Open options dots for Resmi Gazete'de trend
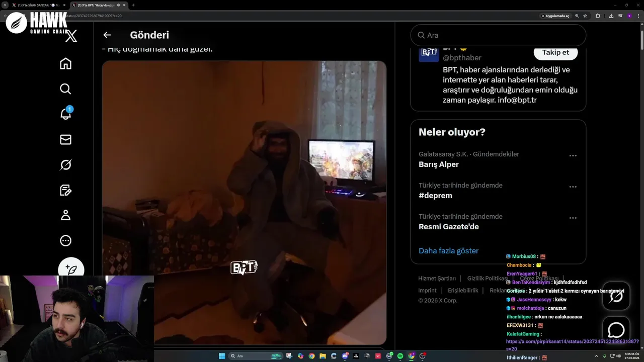The width and height of the screenshot is (644, 362). click(573, 218)
